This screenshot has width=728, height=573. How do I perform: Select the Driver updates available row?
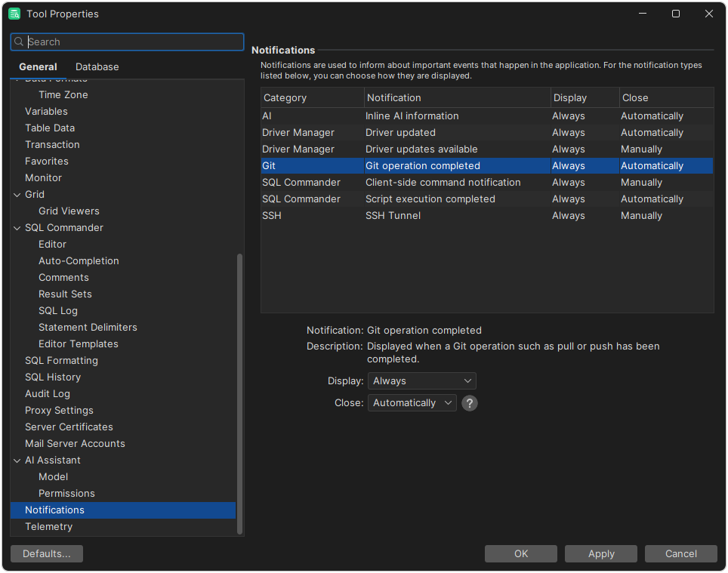[x=487, y=149]
